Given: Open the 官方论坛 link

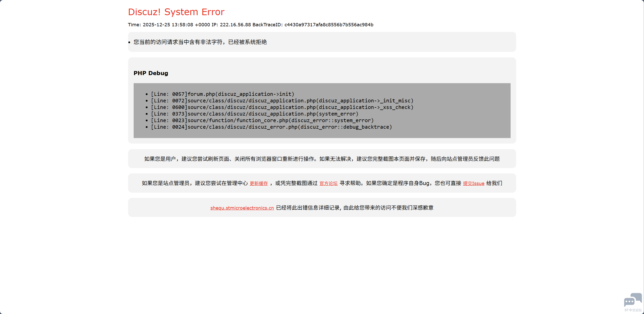Looking at the screenshot, I should (x=328, y=183).
